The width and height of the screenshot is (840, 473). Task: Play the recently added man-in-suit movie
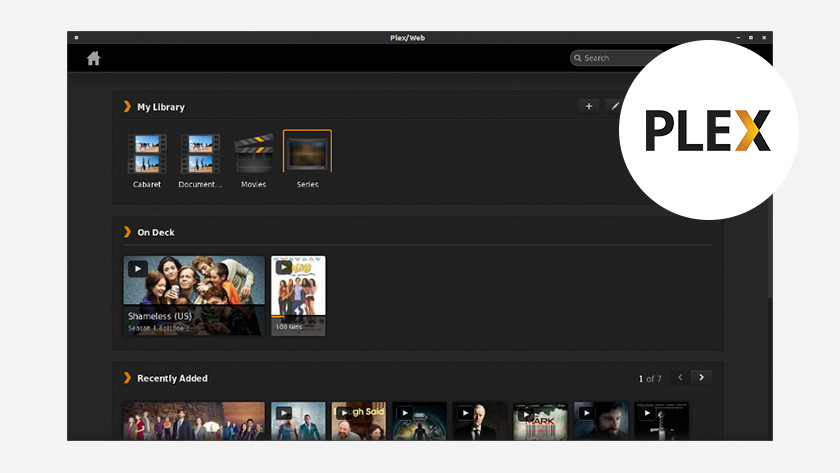(466, 413)
